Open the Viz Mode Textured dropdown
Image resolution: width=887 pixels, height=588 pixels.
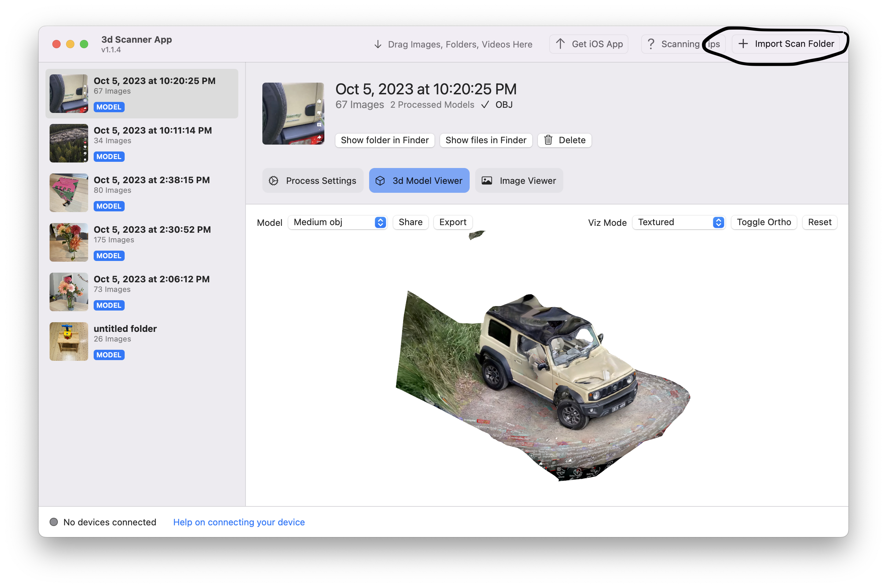tap(679, 222)
